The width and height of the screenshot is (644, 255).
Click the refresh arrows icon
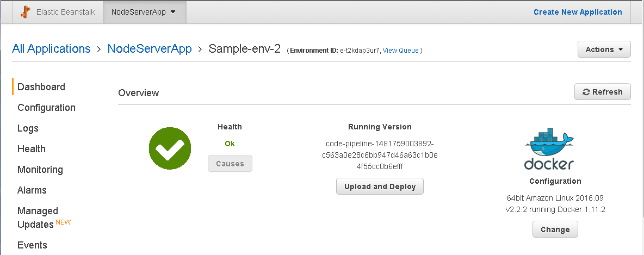(x=586, y=92)
